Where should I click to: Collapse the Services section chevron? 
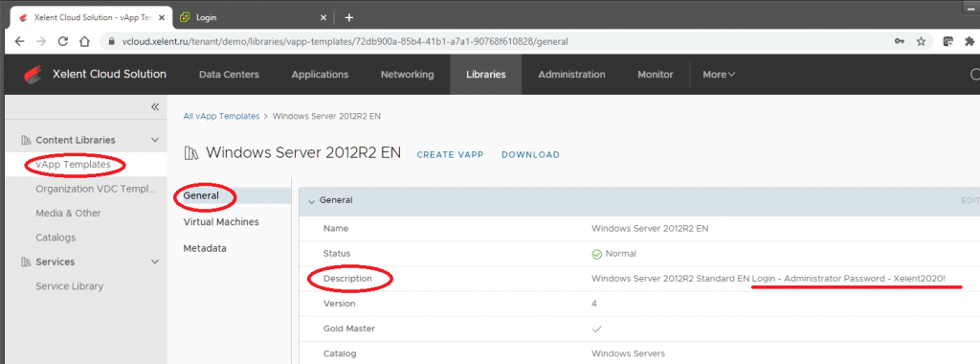coord(155,262)
